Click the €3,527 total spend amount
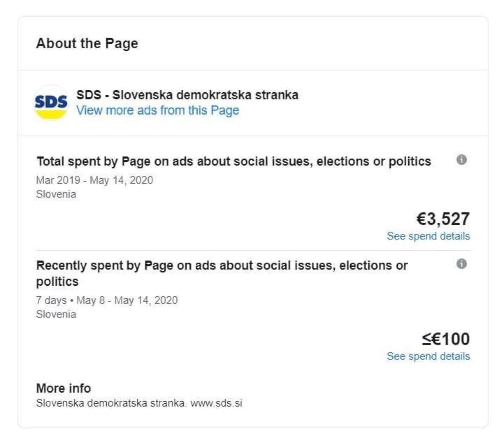Screen dimensions: 504x438 (443, 219)
